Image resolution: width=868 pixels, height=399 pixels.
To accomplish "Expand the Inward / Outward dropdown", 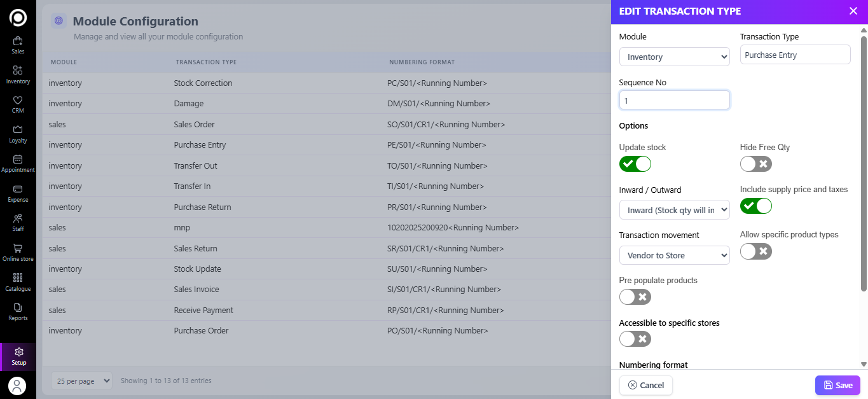I will tap(674, 210).
